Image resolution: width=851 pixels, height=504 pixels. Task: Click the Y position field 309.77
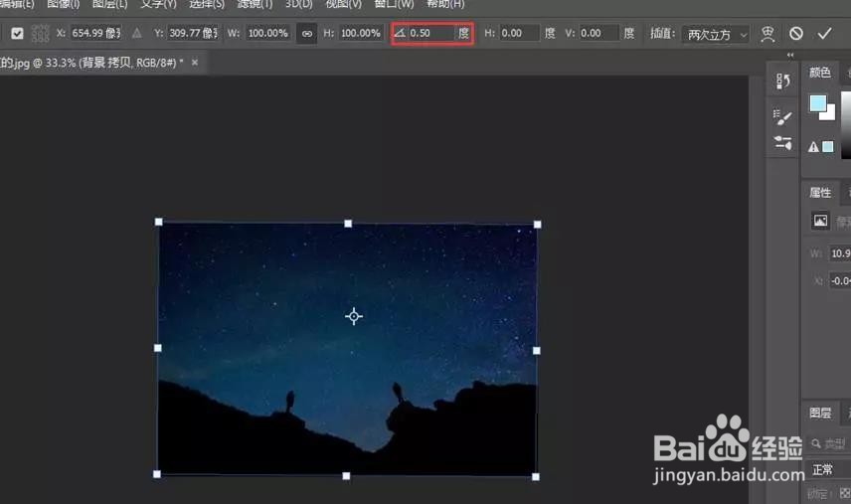tap(193, 33)
